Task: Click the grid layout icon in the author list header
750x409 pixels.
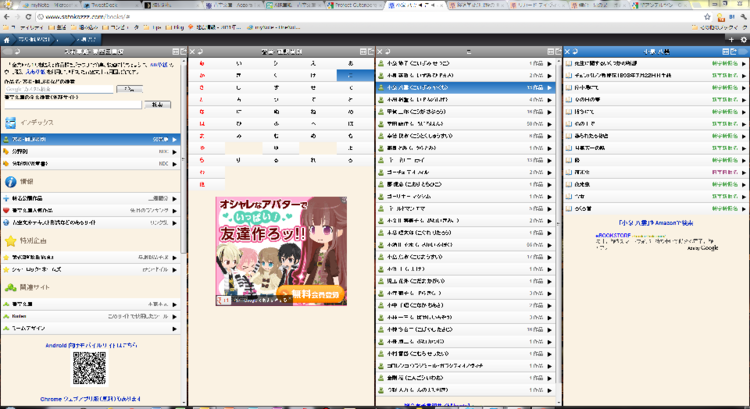Action: 550,51
